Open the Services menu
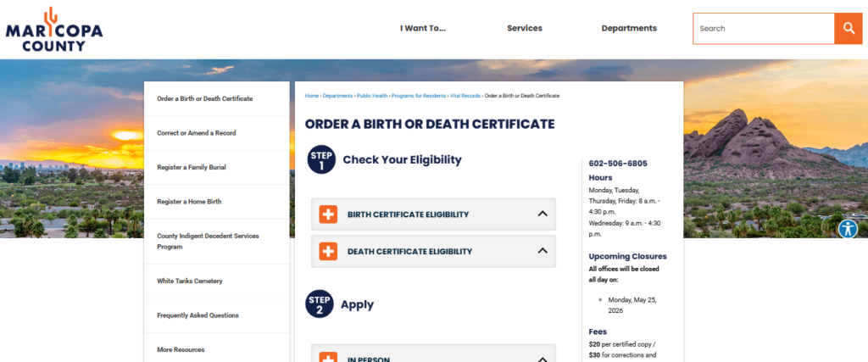 click(x=525, y=28)
